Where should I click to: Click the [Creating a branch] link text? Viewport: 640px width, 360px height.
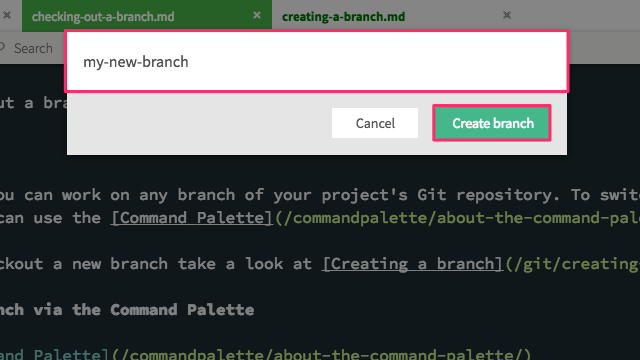tap(413, 264)
